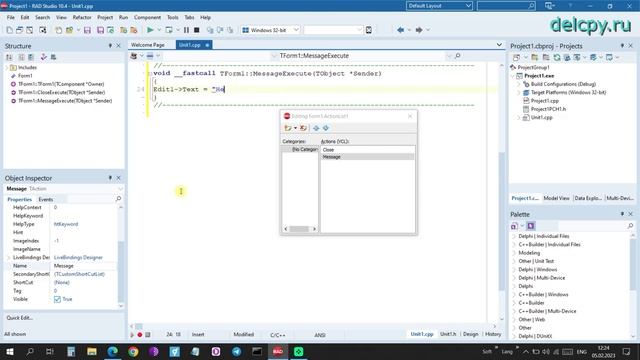The width and height of the screenshot is (640, 360).
Task: Navigate back with blue left arrow
Action: coord(400,30)
